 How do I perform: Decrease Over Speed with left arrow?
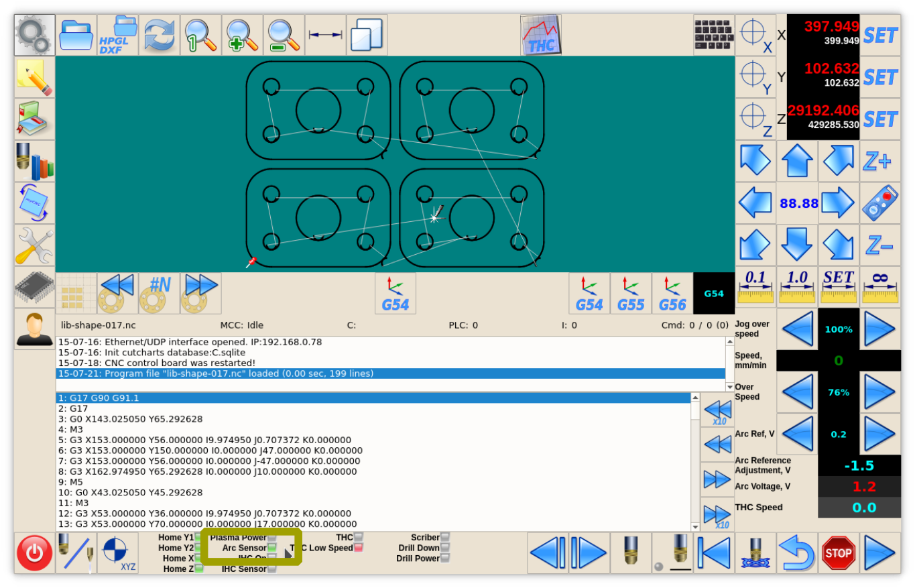coord(797,392)
